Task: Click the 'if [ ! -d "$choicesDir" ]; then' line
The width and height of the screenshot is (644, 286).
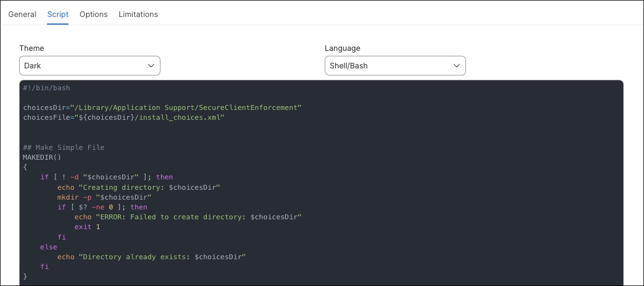Action: pos(106,177)
